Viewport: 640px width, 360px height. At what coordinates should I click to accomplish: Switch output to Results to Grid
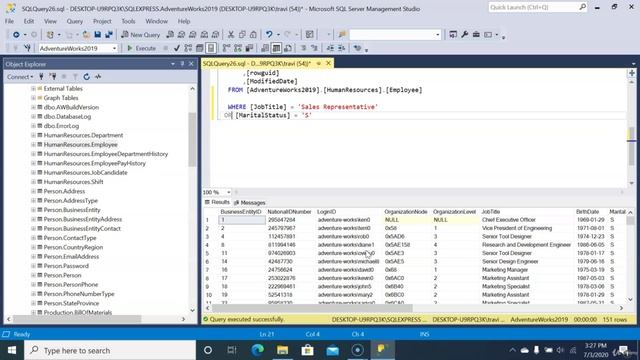click(276, 48)
